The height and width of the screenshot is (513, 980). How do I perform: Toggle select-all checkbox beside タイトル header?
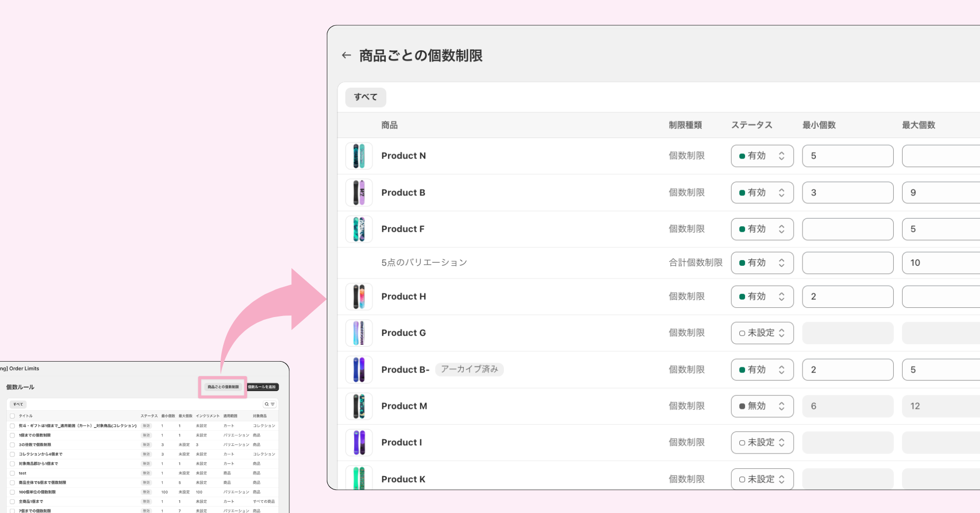tap(12, 416)
